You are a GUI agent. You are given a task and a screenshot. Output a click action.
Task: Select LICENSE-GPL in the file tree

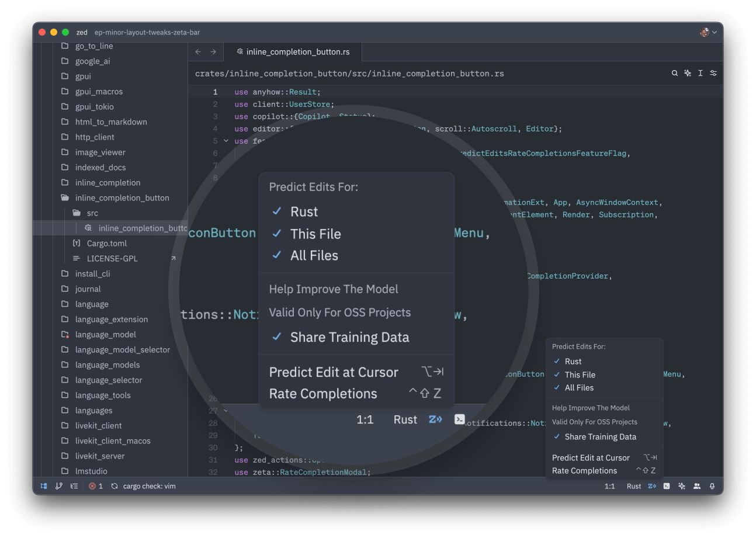tap(110, 258)
